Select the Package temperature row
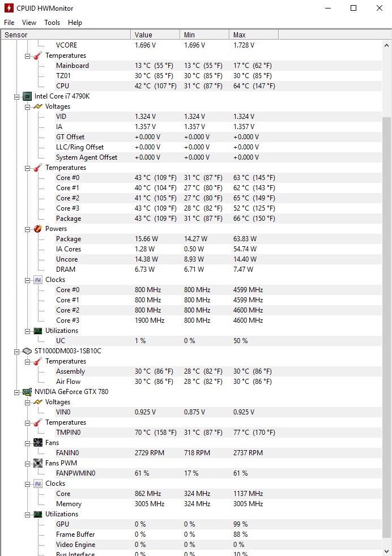 pos(69,219)
